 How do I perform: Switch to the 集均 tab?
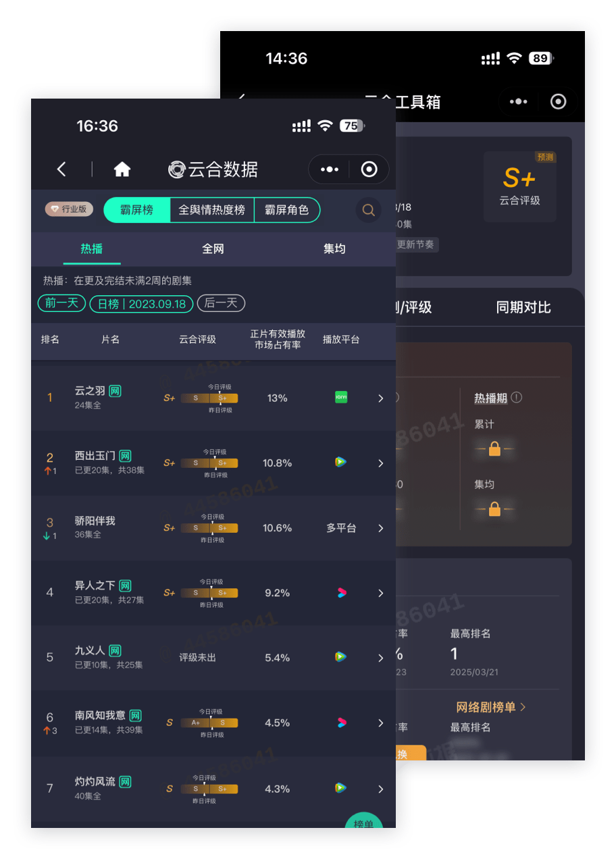[334, 249]
